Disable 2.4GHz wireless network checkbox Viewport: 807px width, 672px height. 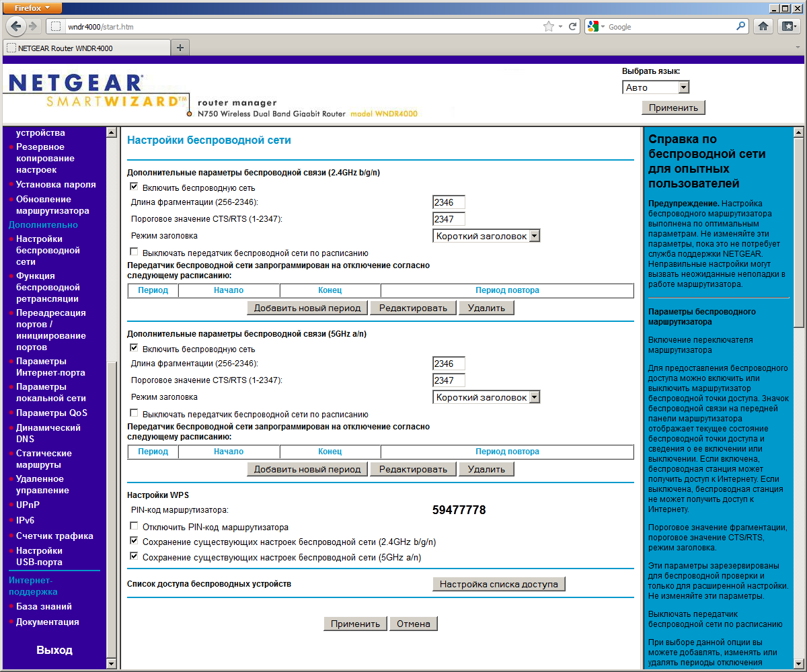pos(134,187)
